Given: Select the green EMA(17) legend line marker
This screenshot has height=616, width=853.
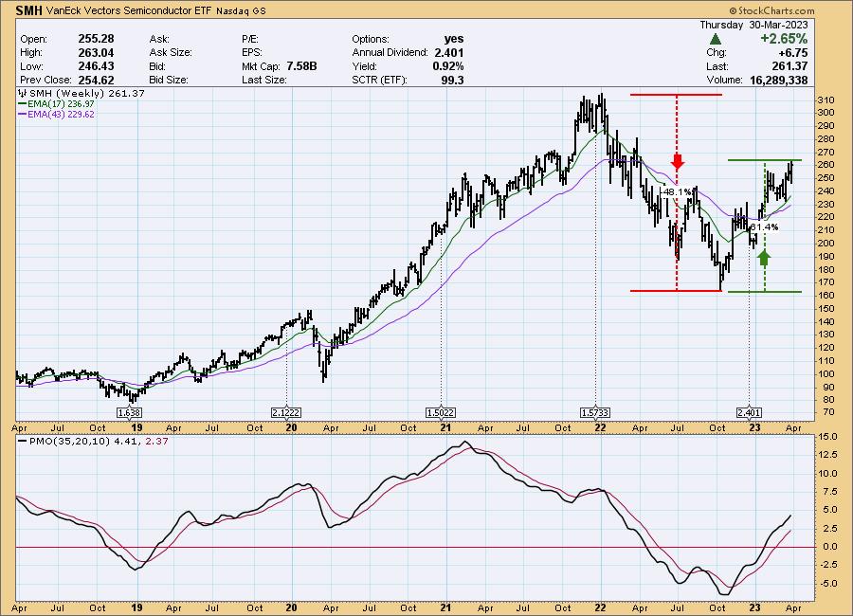Looking at the screenshot, I should (x=23, y=103).
